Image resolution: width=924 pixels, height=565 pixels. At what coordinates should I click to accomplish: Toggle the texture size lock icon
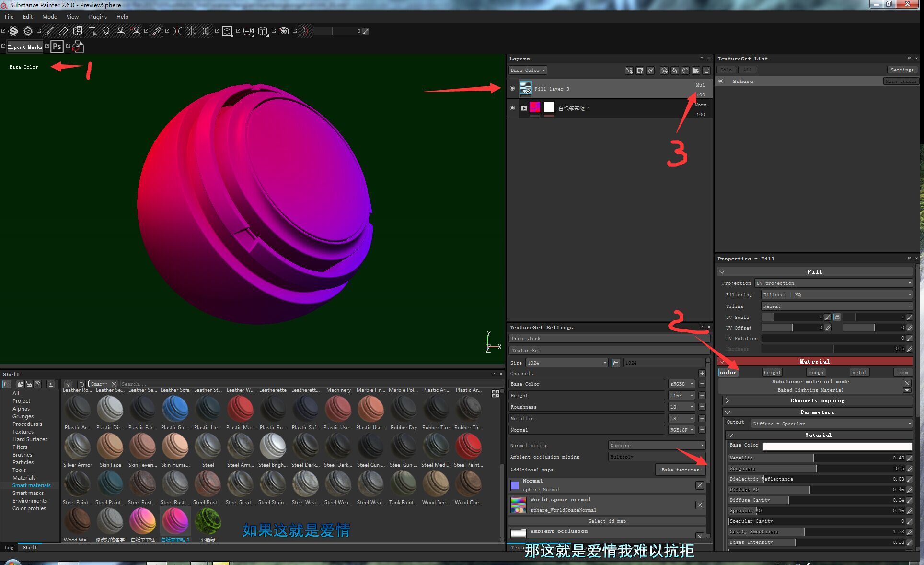click(x=615, y=363)
